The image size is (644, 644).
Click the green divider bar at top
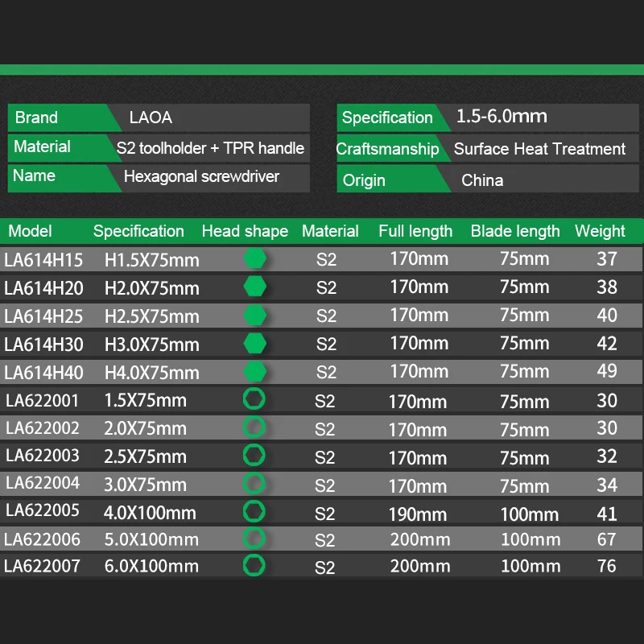(x=322, y=70)
